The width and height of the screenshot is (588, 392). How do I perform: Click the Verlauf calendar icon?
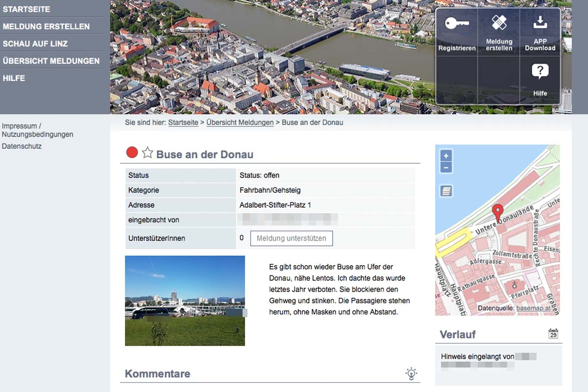click(553, 334)
